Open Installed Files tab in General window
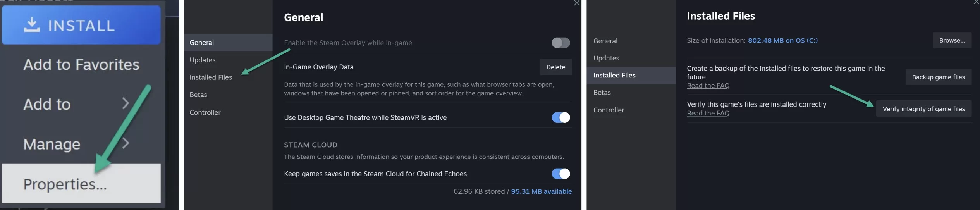The width and height of the screenshot is (980, 210). pos(211,77)
